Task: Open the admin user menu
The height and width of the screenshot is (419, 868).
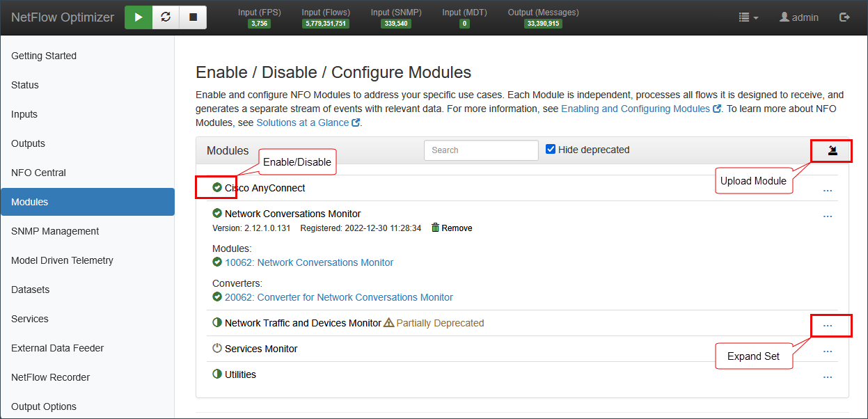Action: coord(799,17)
